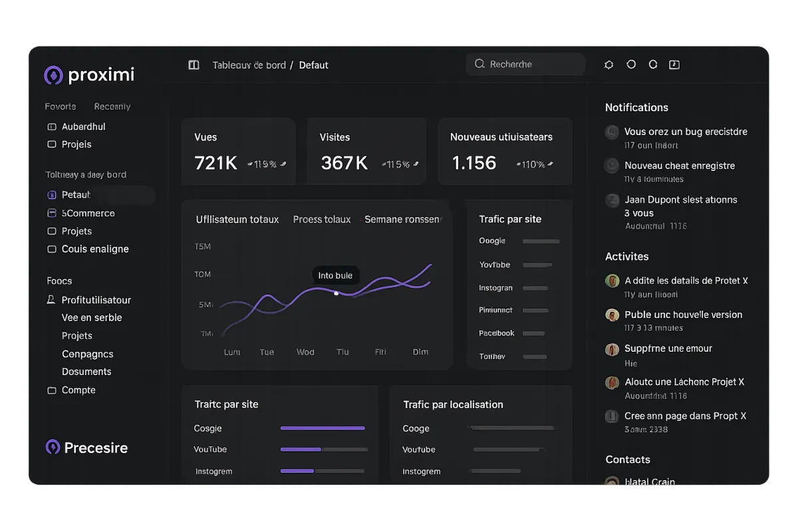The width and height of the screenshot is (798, 532).
Task: Open Dosuments under Profitutilisatour
Action: [86, 372]
